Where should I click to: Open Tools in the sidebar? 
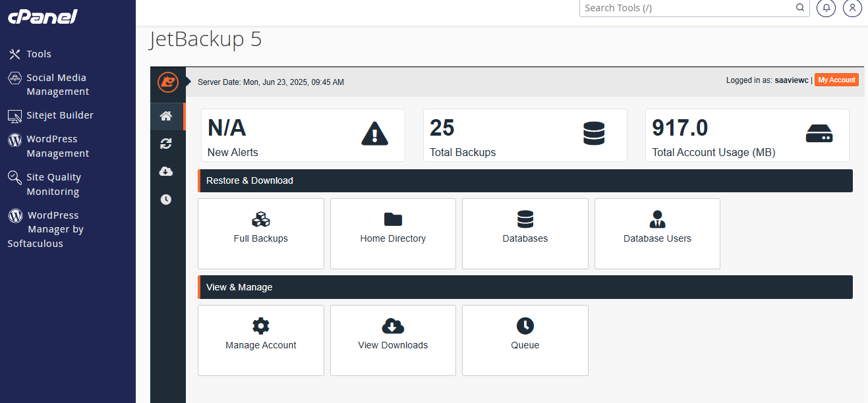(x=39, y=54)
